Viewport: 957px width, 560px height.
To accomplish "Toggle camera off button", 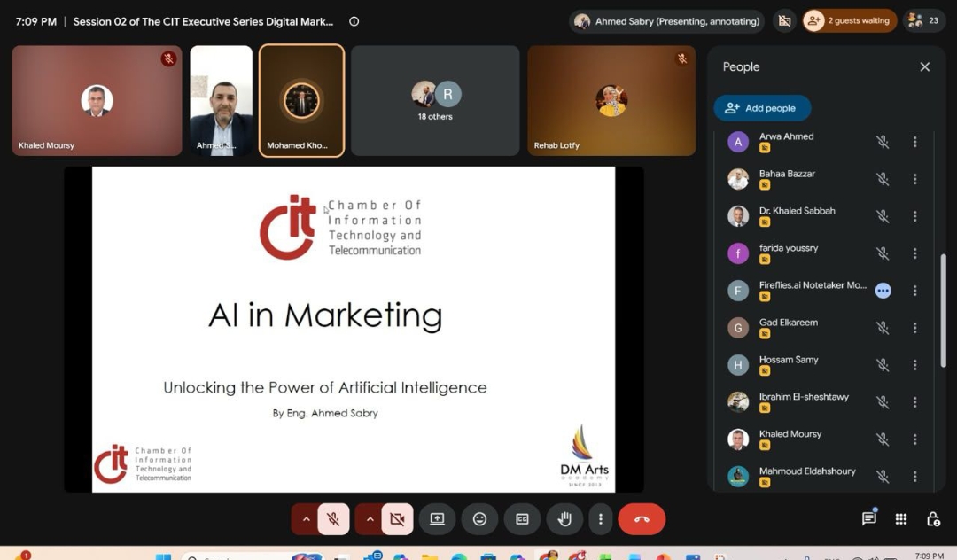I will [397, 519].
